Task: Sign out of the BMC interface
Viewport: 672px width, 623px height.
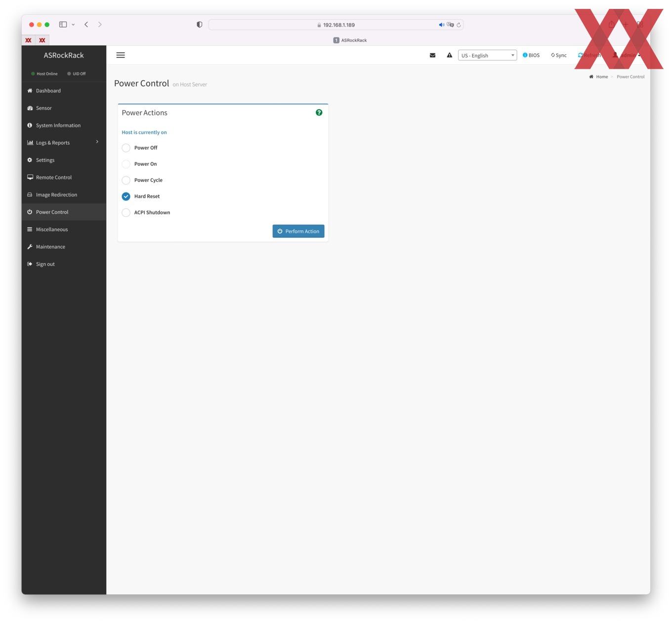Action: coord(64,264)
